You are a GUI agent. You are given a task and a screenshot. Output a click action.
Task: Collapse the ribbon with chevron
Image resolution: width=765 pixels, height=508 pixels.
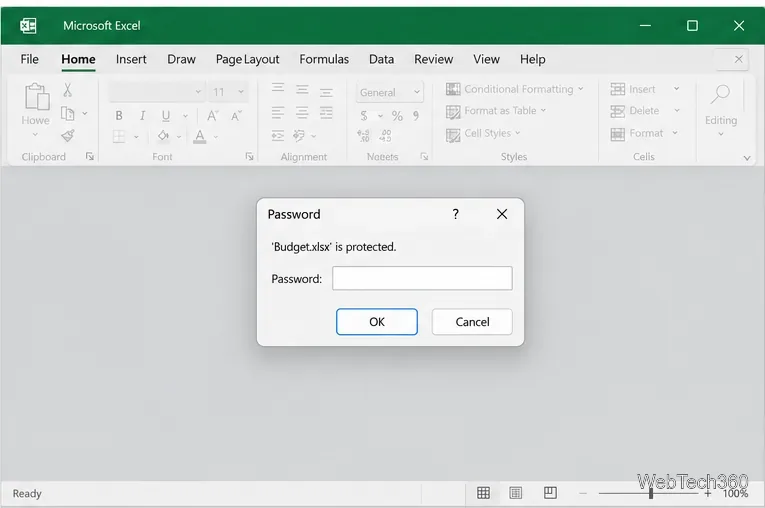[x=746, y=158]
